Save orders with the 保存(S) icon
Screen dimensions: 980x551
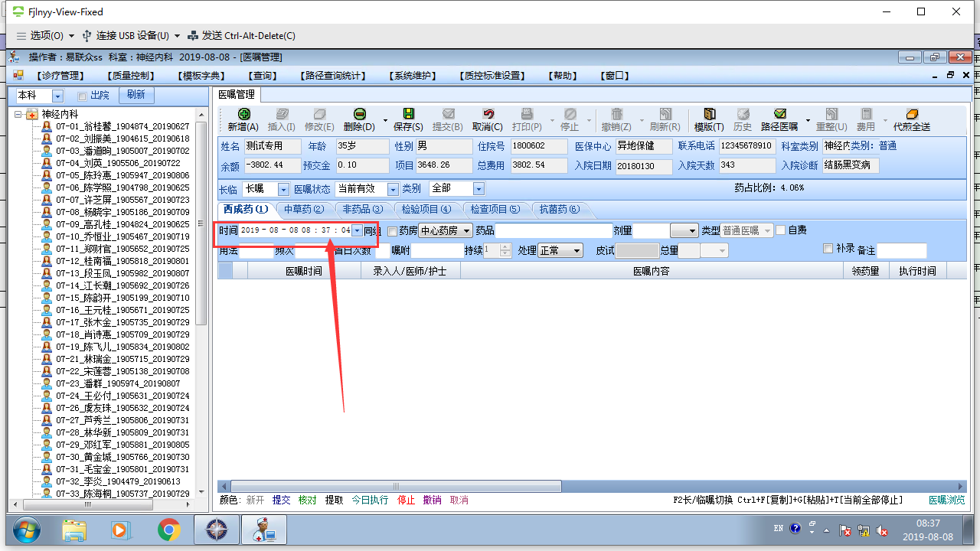[408, 114]
